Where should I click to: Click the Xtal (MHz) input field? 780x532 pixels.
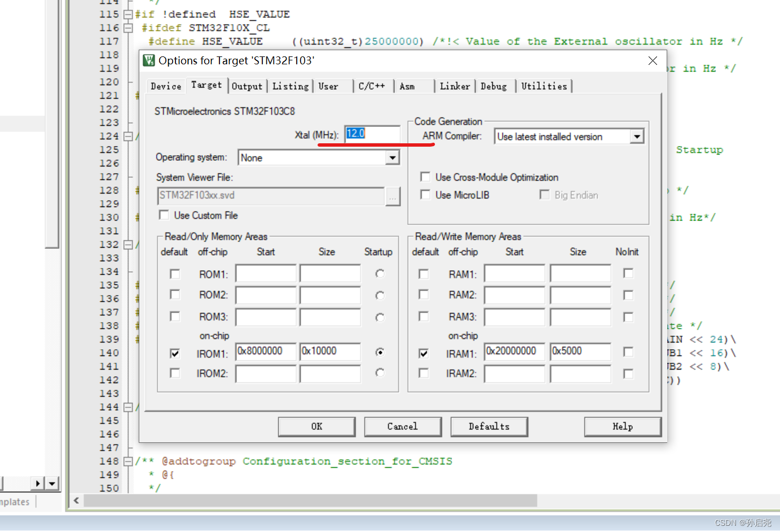(x=372, y=134)
